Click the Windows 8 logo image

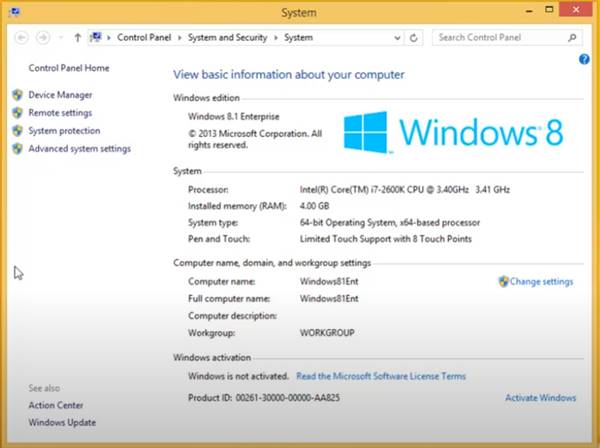coord(453,132)
